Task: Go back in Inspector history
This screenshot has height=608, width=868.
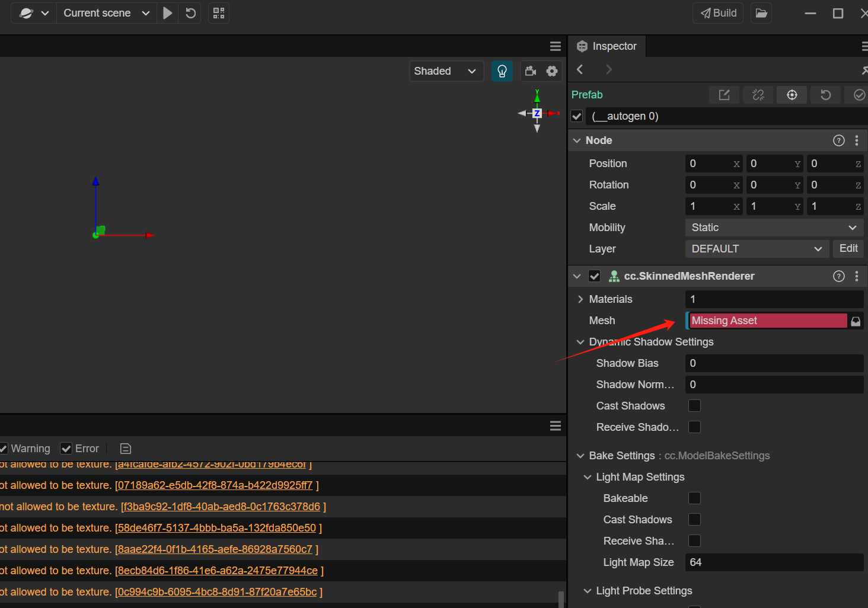Action: tap(580, 69)
